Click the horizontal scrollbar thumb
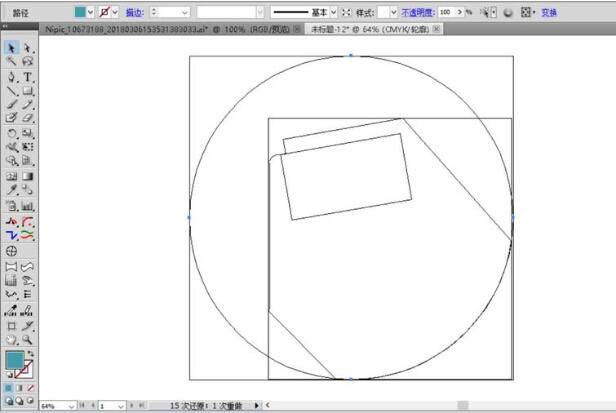616x413 pixels. (x=463, y=405)
